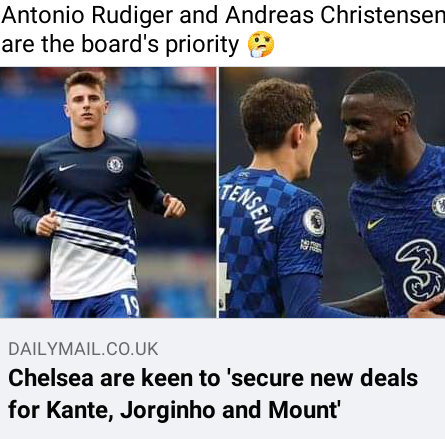This screenshot has height=439, width=445.
Task: Click the TENSEN name lettering on the jersey back
Action: point(248,208)
